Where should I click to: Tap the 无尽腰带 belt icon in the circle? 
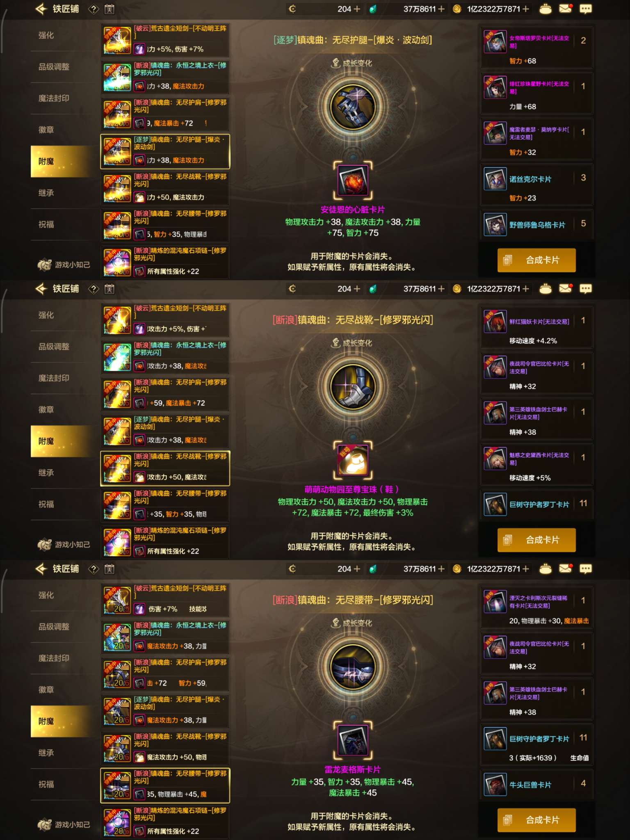[x=353, y=667]
